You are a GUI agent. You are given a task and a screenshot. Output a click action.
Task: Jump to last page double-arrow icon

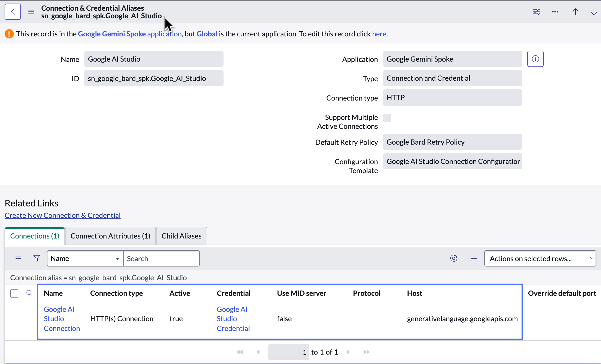click(367, 352)
